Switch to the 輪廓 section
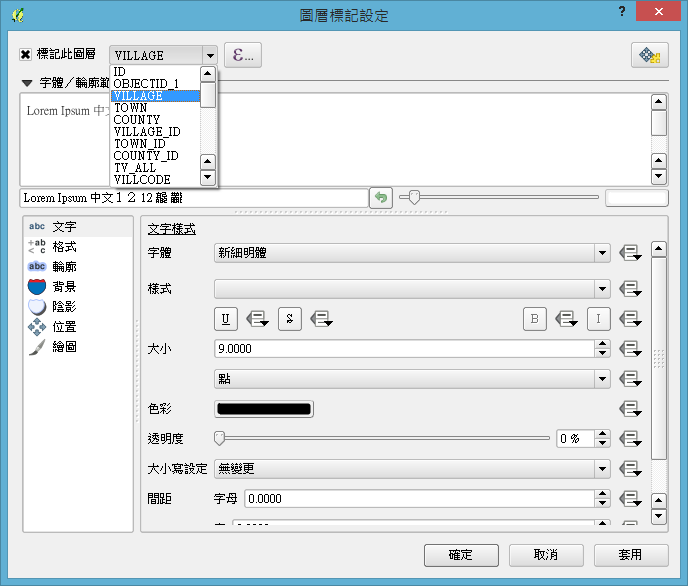This screenshot has width=688, height=586. point(64,267)
